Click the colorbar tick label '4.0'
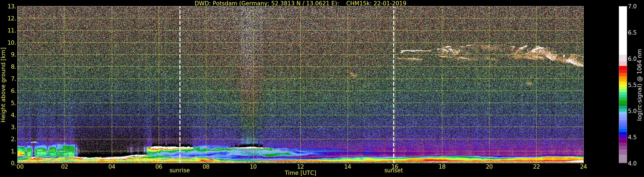The width and height of the screenshot is (644, 177). pyautogui.click(x=632, y=163)
